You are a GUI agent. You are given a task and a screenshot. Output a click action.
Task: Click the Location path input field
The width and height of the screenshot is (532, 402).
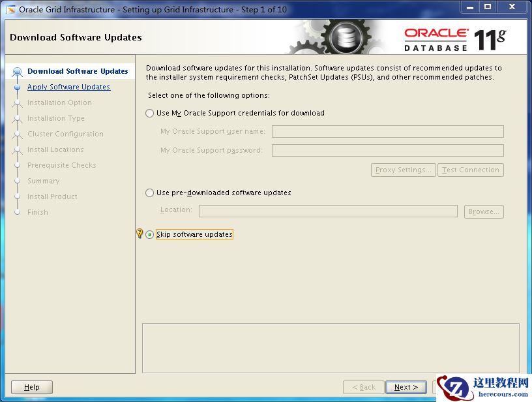[328, 211]
